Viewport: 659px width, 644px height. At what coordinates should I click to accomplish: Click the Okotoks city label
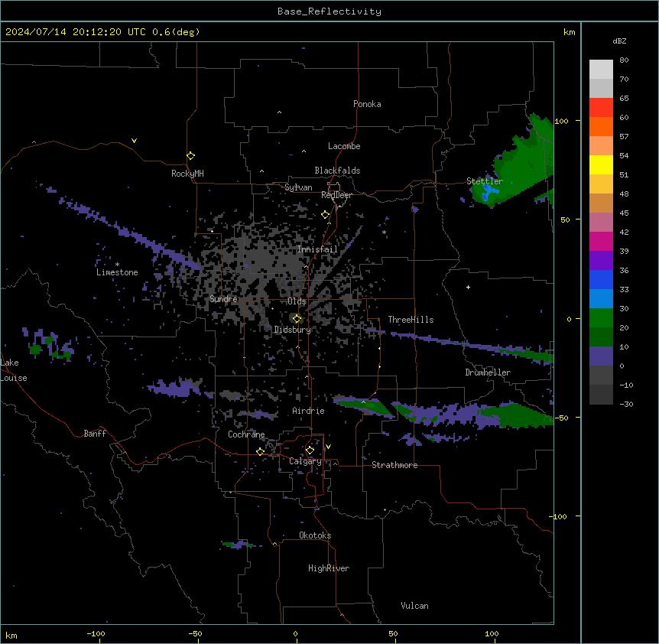pos(315,535)
